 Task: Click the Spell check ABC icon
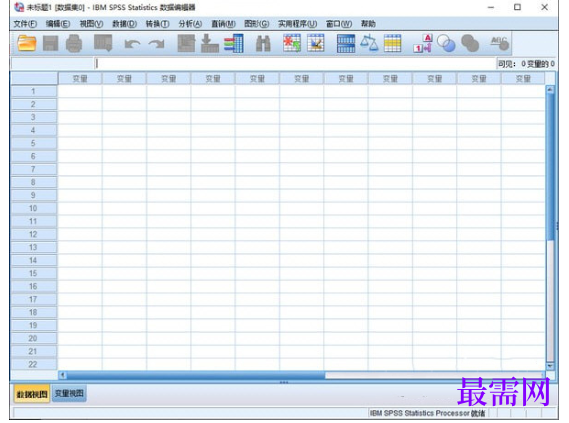point(500,44)
